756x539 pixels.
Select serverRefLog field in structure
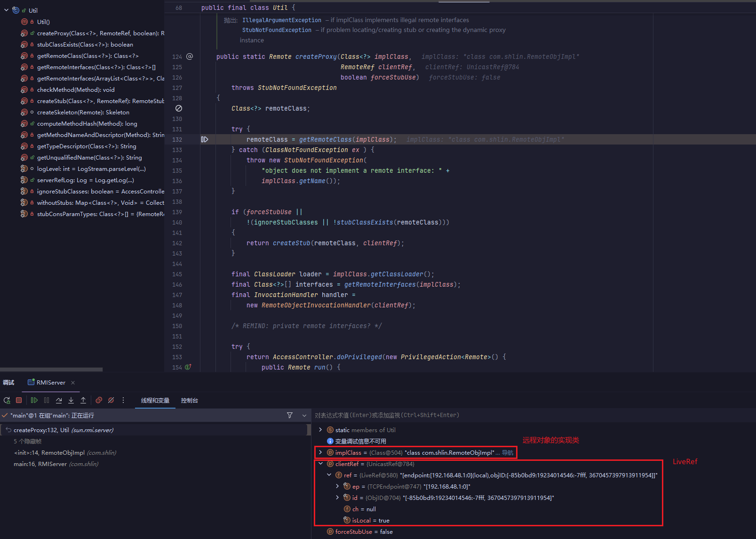(85, 180)
